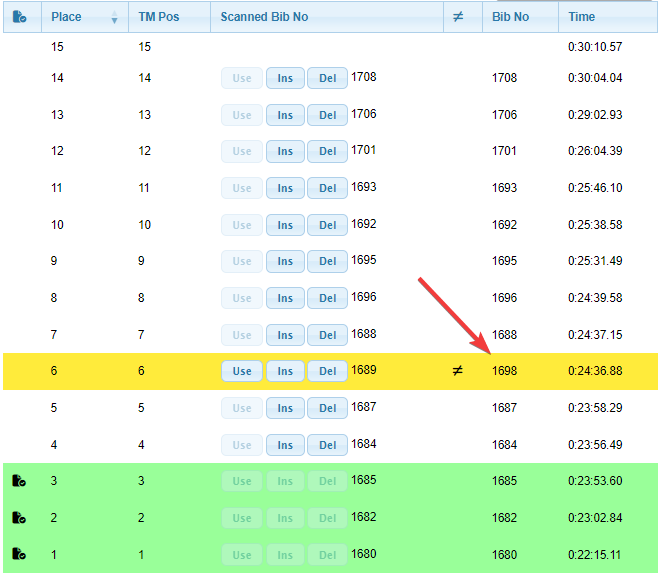Screen dimensions: 659x577
Task: Click the Bib No column header
Action: click(510, 17)
